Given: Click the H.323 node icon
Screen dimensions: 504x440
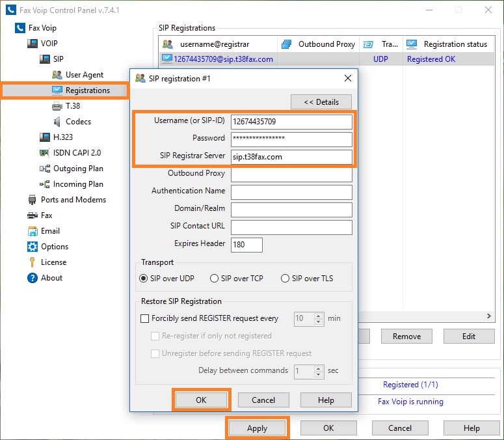Looking at the screenshot, I should [45, 137].
